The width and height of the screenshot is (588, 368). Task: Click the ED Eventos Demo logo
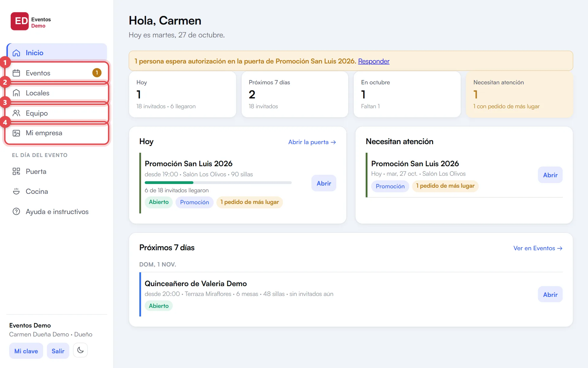31,21
